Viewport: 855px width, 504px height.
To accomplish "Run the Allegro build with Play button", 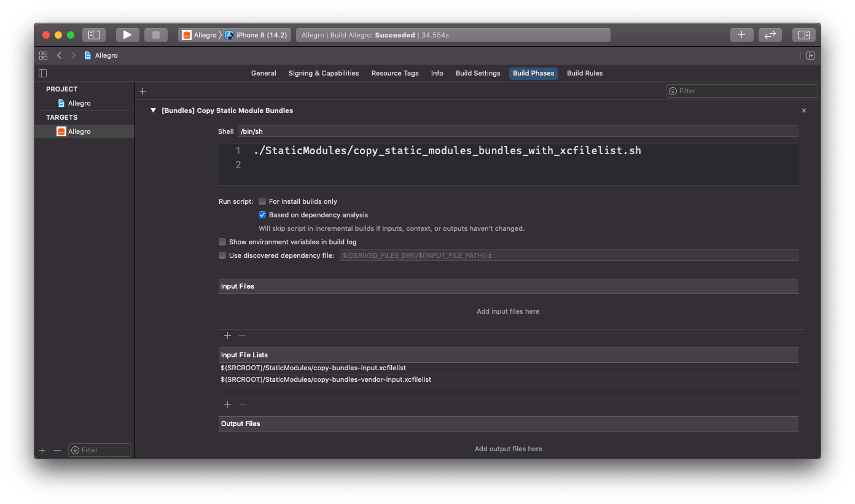I will tap(127, 35).
